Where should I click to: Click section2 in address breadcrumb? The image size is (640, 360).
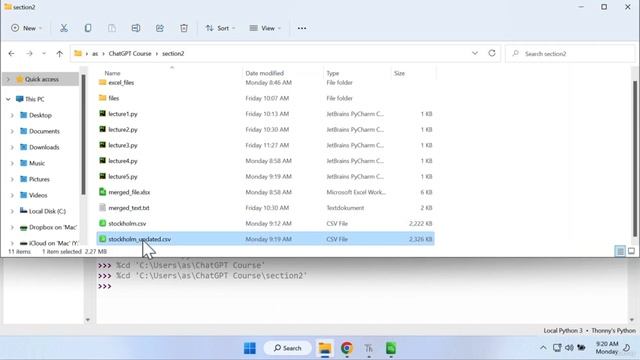(173, 53)
